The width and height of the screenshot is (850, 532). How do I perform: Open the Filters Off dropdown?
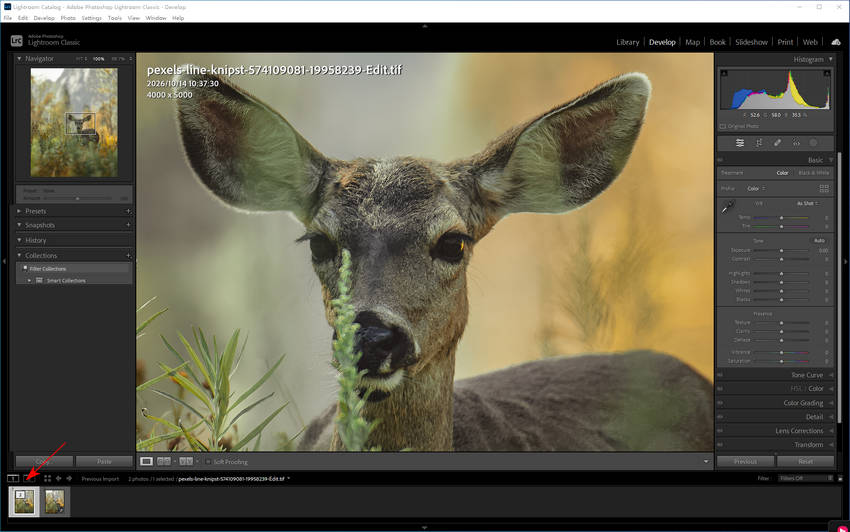(x=805, y=478)
